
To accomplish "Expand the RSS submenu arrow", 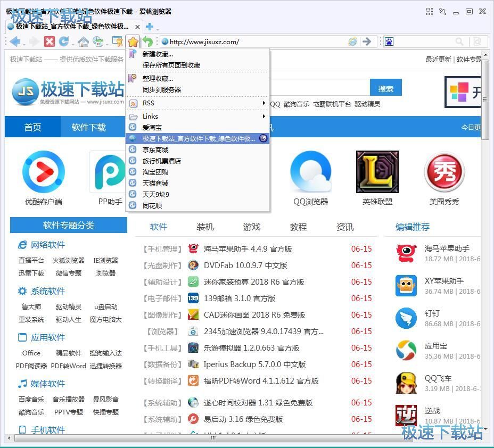I will tap(264, 103).
